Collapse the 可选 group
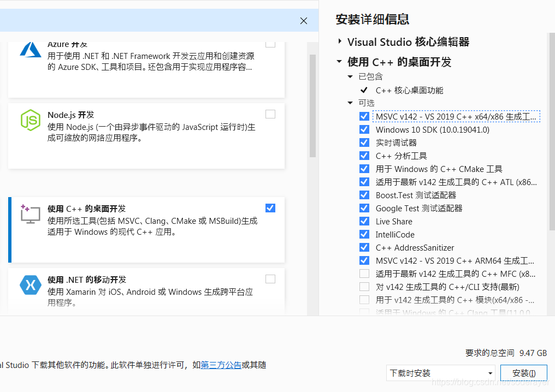 point(350,103)
